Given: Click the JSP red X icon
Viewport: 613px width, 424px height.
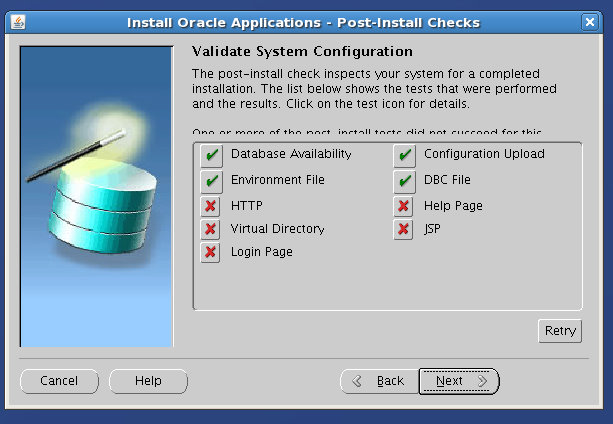Looking at the screenshot, I should coord(404,229).
